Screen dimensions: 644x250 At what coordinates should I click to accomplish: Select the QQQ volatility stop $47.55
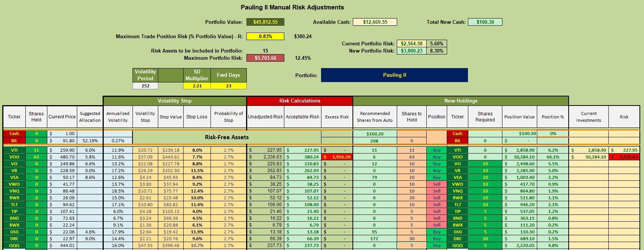(x=145, y=245)
